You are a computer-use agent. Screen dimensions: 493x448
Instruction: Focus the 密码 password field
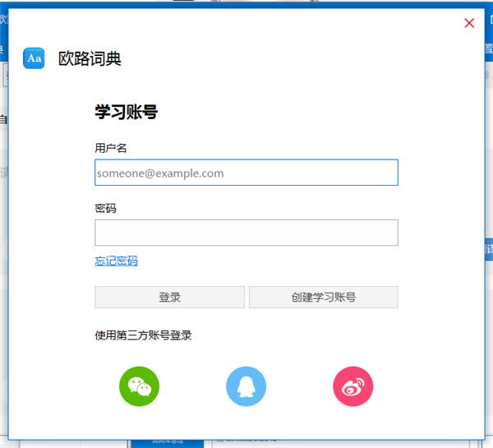point(246,233)
